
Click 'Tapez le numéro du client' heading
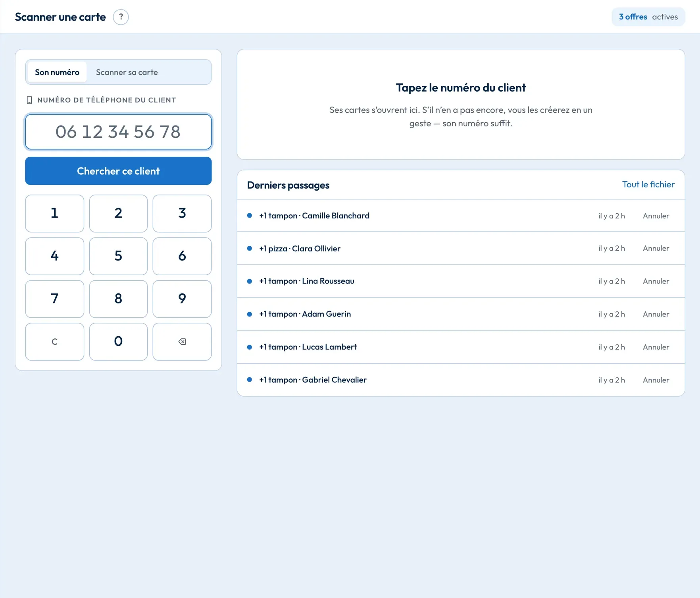point(461,88)
